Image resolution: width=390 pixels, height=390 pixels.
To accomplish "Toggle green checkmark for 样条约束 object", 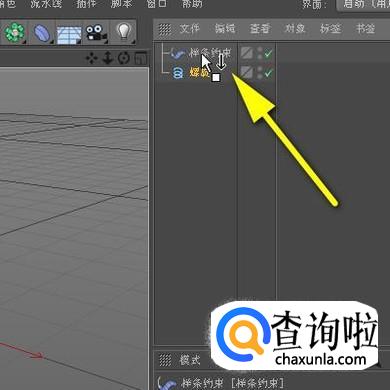I will (268, 53).
